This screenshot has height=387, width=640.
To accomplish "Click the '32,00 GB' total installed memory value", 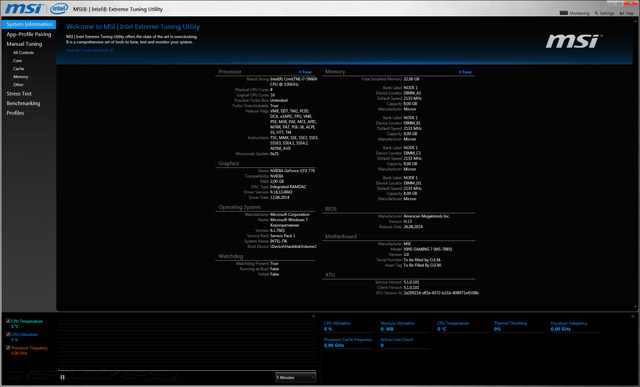I will 411,79.
